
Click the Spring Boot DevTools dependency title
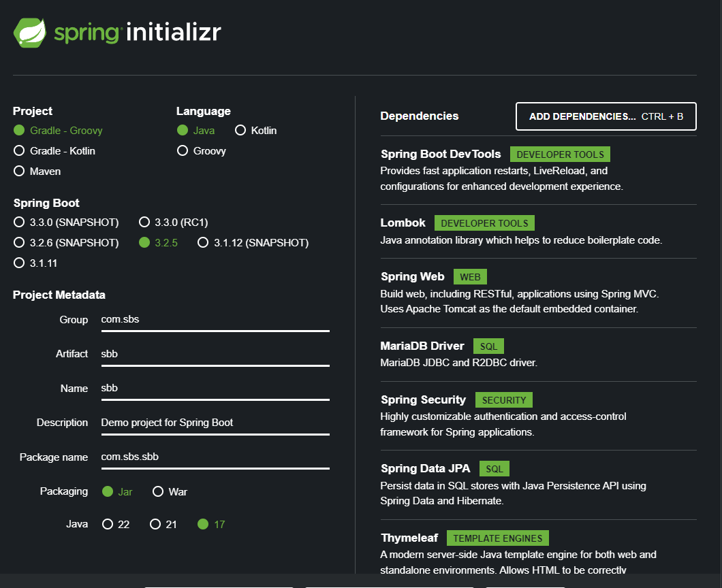(x=441, y=154)
